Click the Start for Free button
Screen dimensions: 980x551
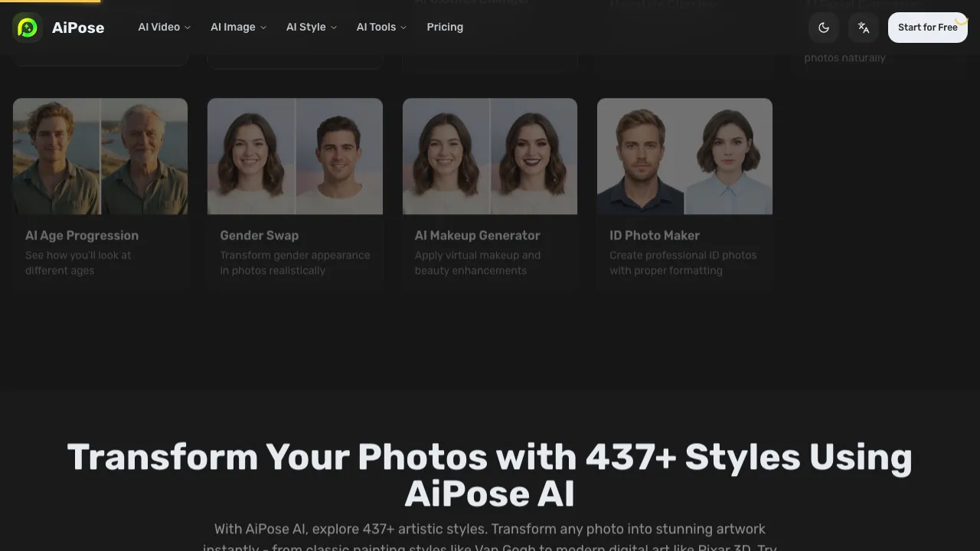pyautogui.click(x=928, y=27)
